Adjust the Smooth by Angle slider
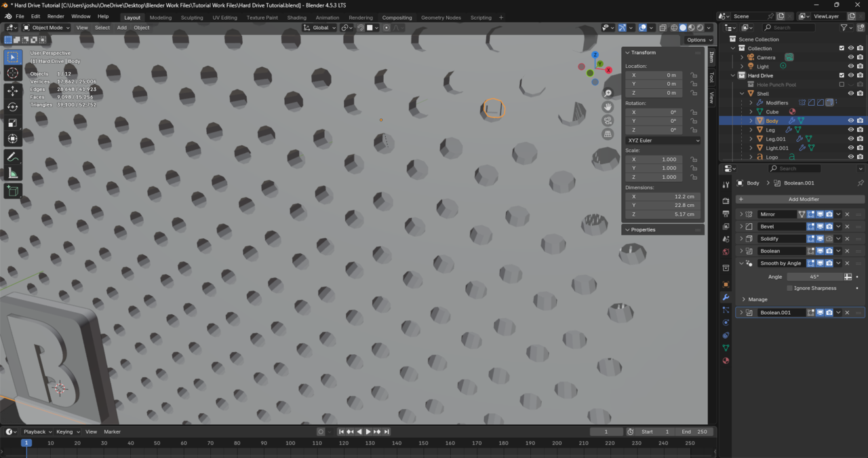 coord(814,277)
